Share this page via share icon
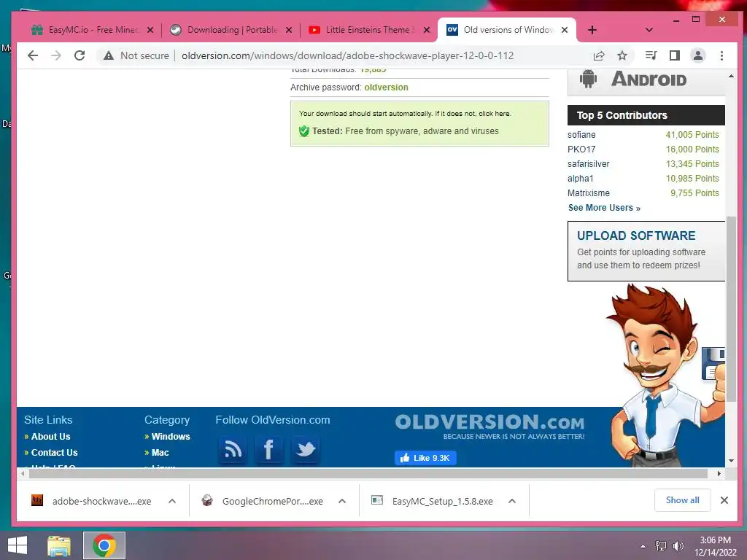747x560 pixels. 599,55
